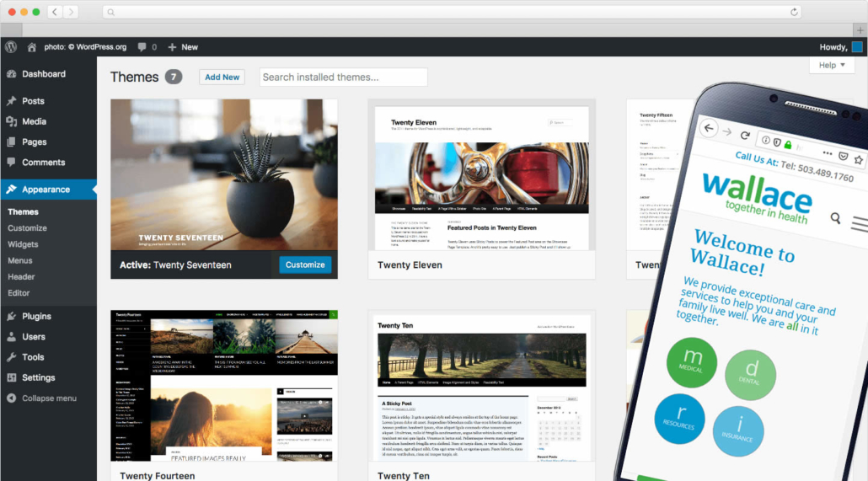Open Menus in Appearance submenu

(20, 260)
